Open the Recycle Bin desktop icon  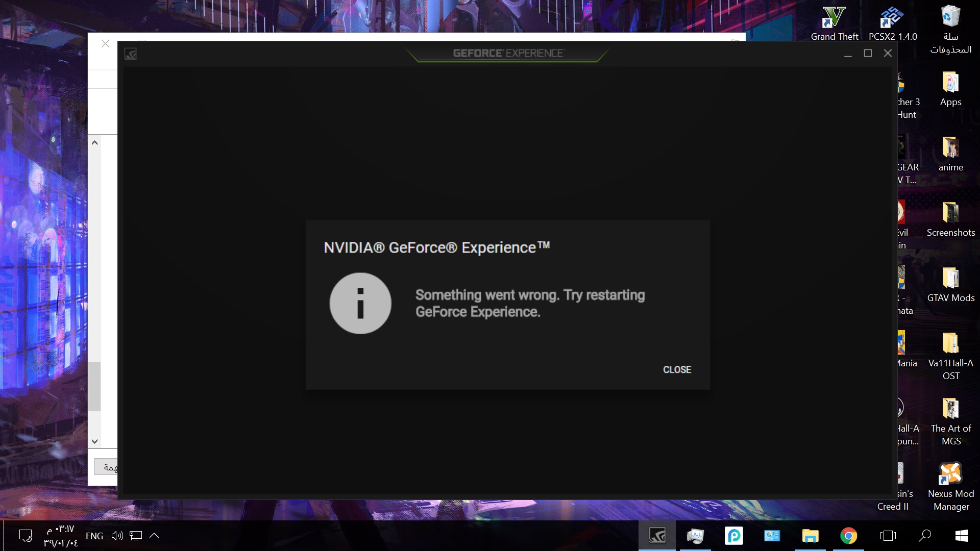pos(951,29)
